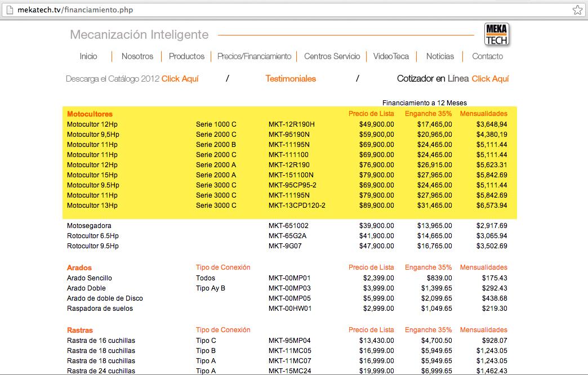Click the address bar URL field
This screenshot has height=375, width=588.
[292, 10]
